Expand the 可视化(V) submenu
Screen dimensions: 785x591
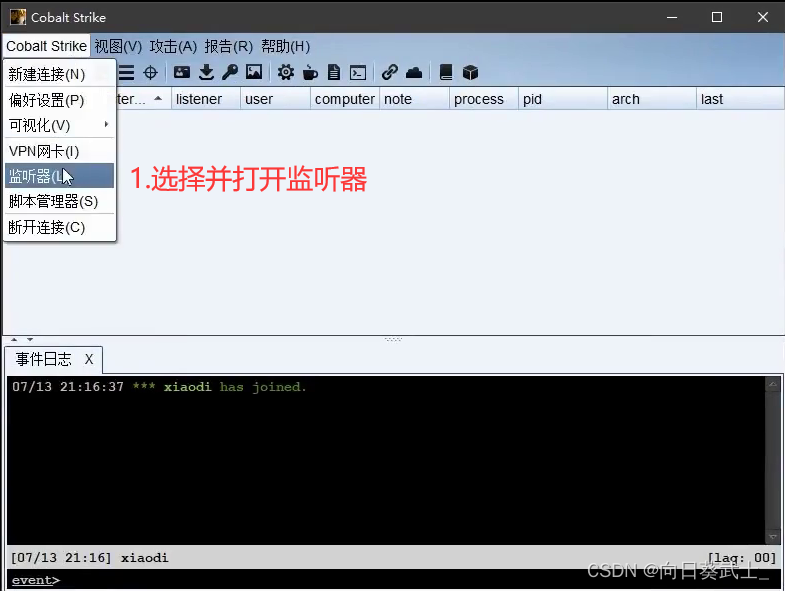(x=60, y=125)
